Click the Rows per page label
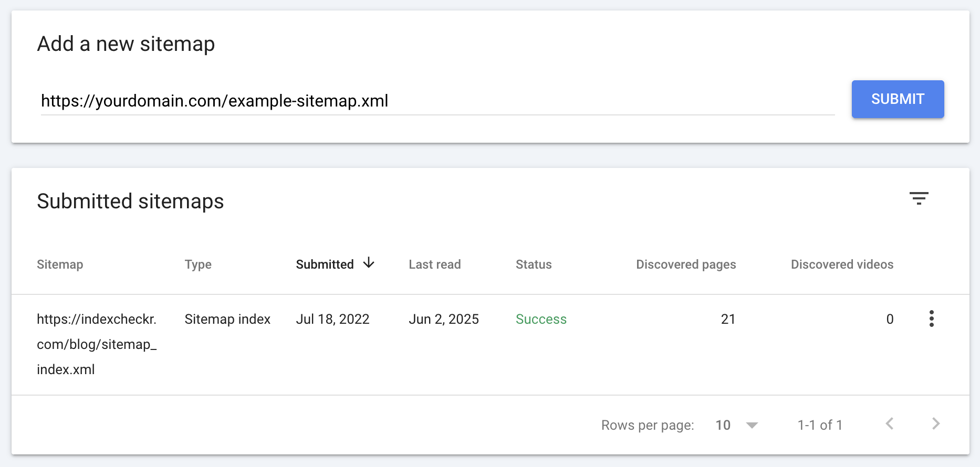 click(648, 425)
